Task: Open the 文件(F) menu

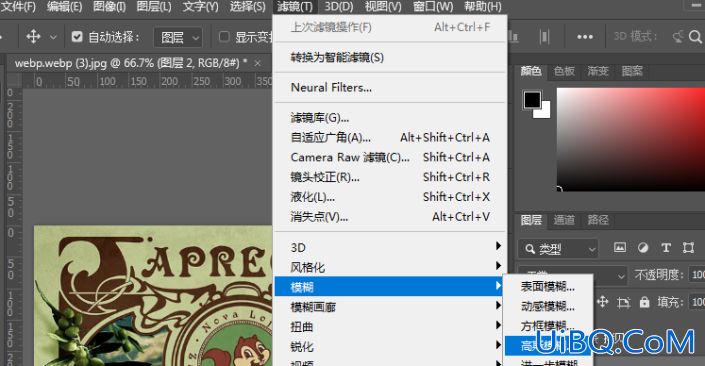Action: click(18, 6)
